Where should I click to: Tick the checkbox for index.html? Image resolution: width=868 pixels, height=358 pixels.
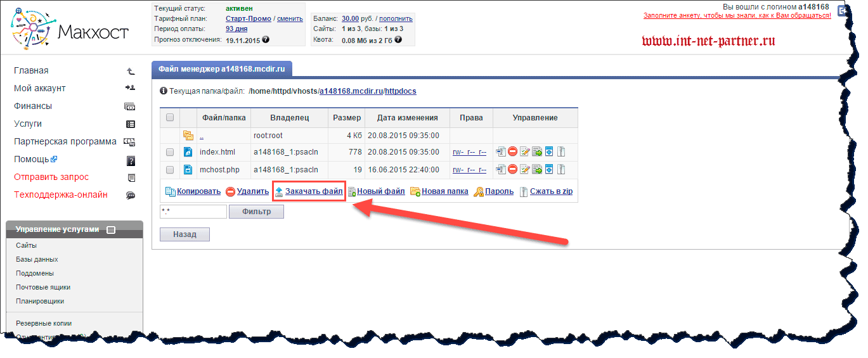170,152
